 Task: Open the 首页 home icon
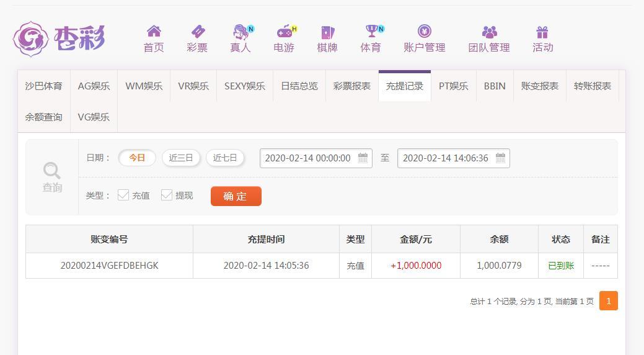coord(154,31)
